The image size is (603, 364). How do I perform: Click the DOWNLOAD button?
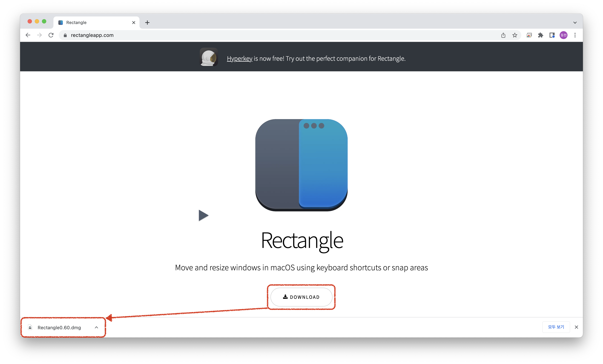point(301,297)
